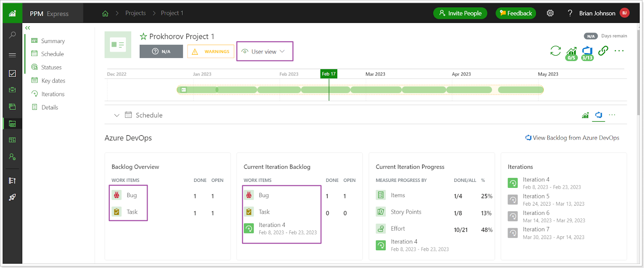Click Effort icon in Iteration Progress
This screenshot has width=644, height=268.
(381, 229)
